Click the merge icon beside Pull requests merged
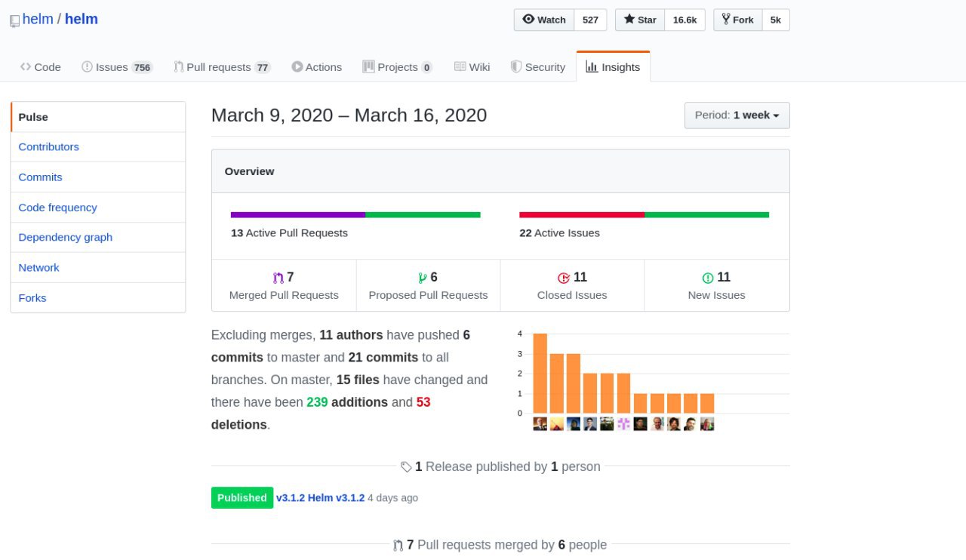966x560 pixels. (x=398, y=545)
